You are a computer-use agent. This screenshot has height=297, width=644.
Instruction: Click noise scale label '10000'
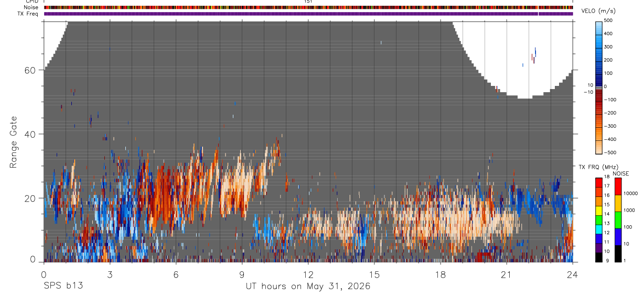(x=631, y=193)
